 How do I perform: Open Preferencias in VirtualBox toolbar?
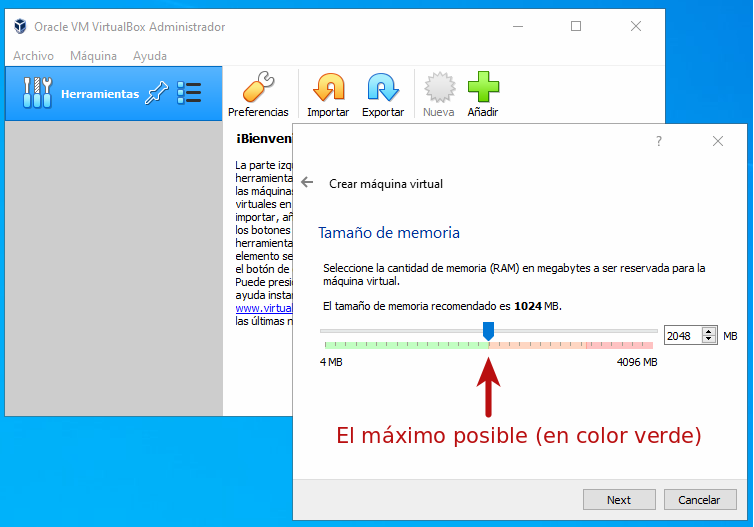pyautogui.click(x=258, y=94)
